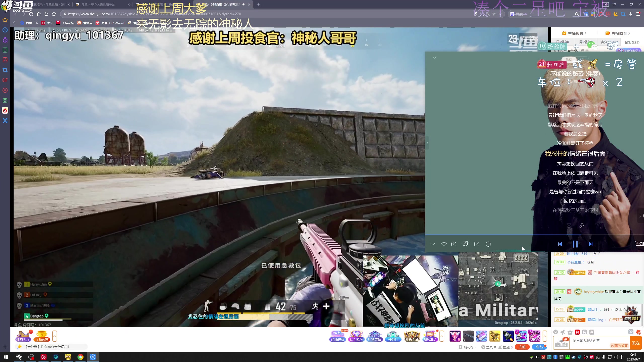Open the 京东 bookmark
The height and width of the screenshot is (362, 644).
(47, 23)
